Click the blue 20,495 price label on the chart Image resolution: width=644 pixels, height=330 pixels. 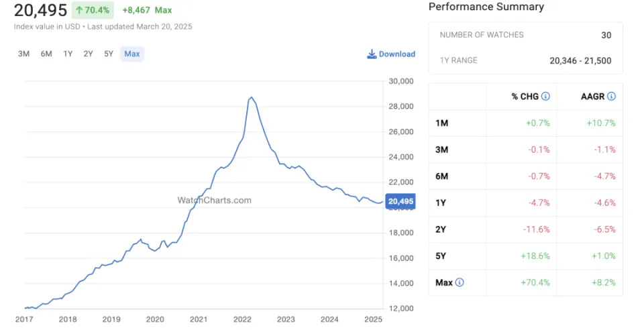click(x=400, y=202)
